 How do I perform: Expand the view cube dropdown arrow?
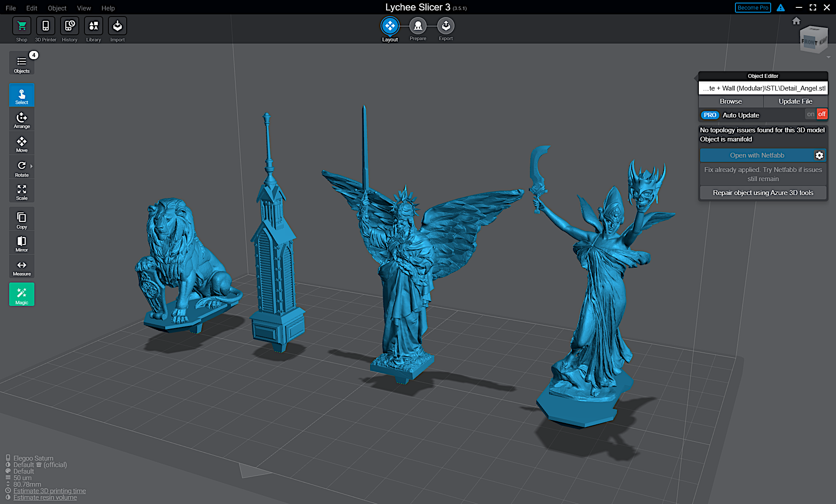pyautogui.click(x=828, y=57)
